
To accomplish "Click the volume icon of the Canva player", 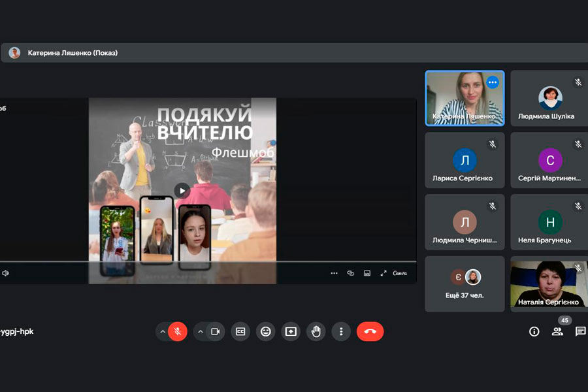I will point(5,273).
